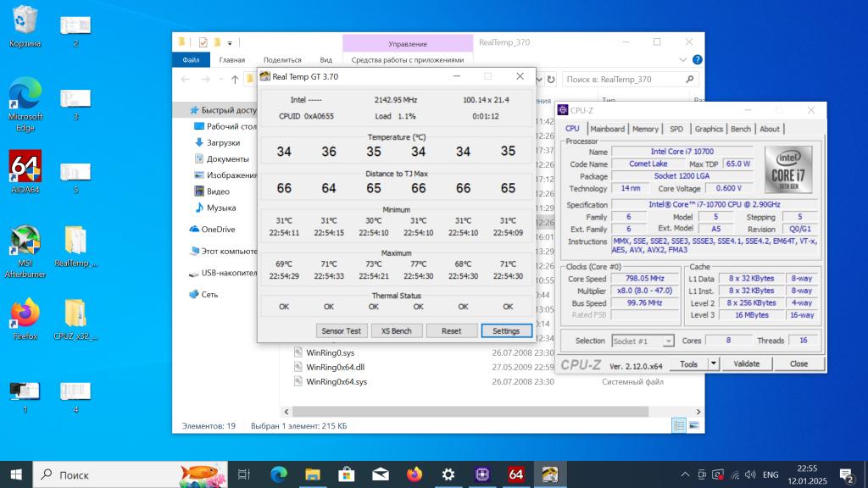Screen dimensions: 868x488
Task: Open the AIDA64 desktop shortcut
Action: pos(25,172)
